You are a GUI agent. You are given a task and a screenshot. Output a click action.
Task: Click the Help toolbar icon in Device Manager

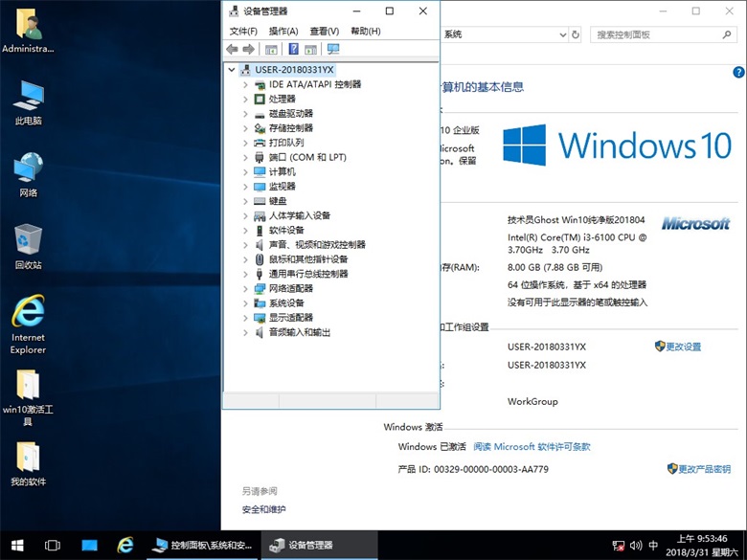coord(293,49)
